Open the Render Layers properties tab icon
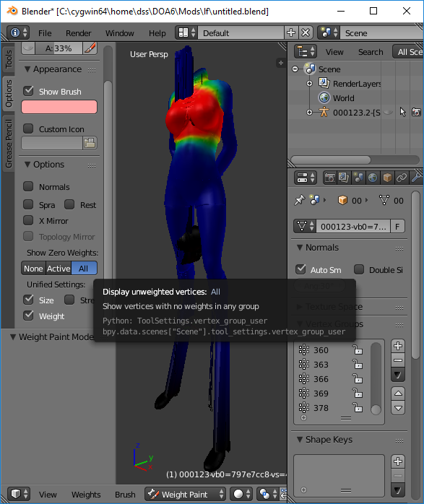 [x=344, y=178]
